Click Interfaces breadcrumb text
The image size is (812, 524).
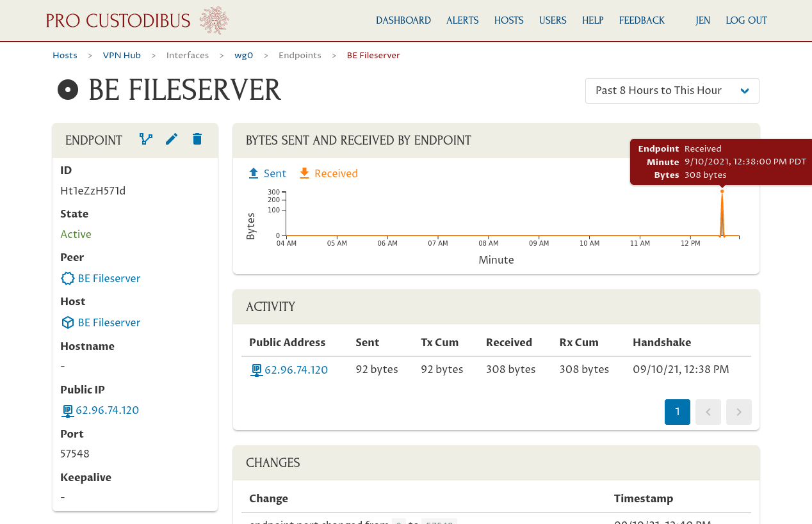pos(188,56)
